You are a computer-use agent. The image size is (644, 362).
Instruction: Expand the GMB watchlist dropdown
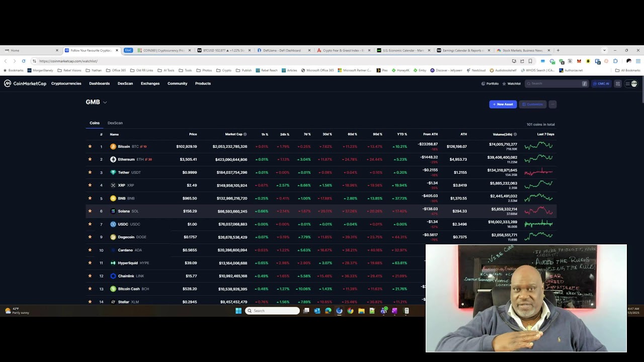tap(105, 102)
